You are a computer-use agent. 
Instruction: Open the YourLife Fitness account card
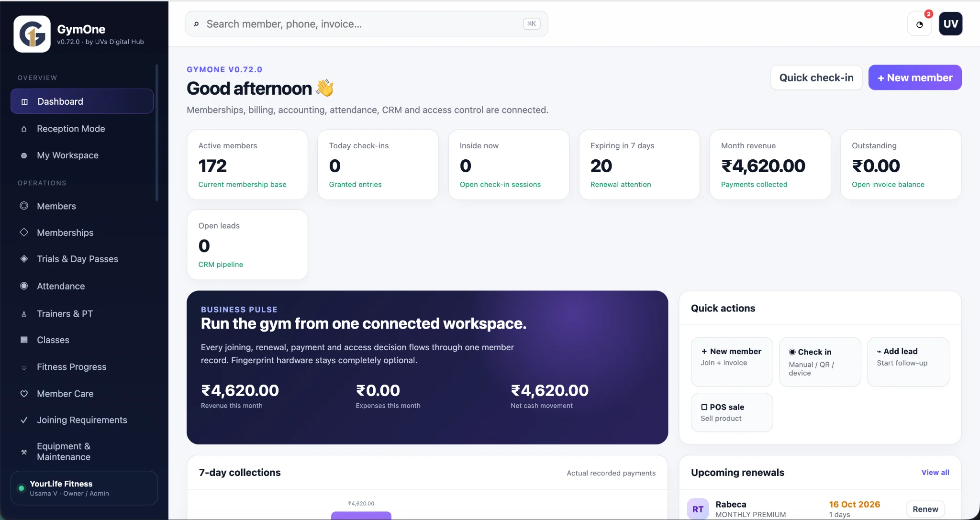(x=84, y=488)
